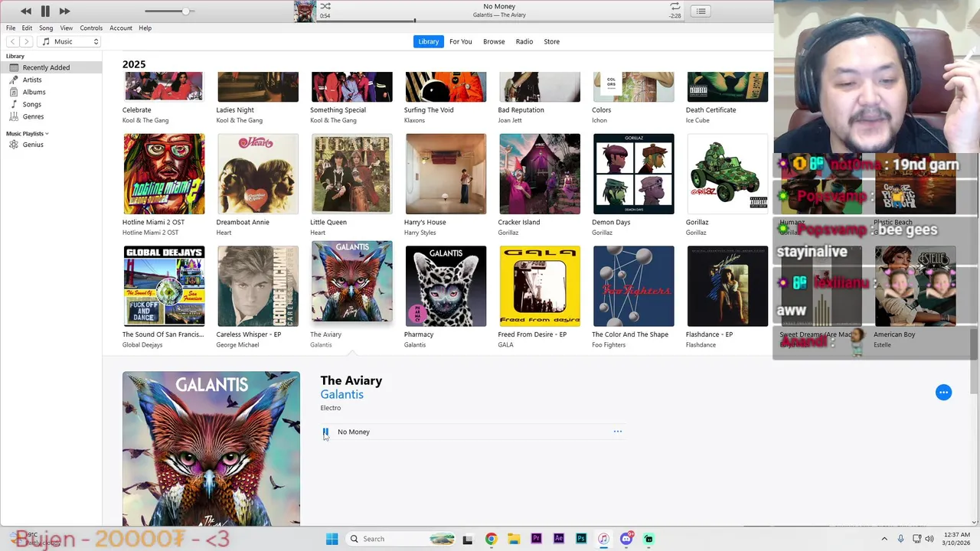The height and width of the screenshot is (551, 980).
Task: Switch to the Radio tab
Action: coord(524,41)
